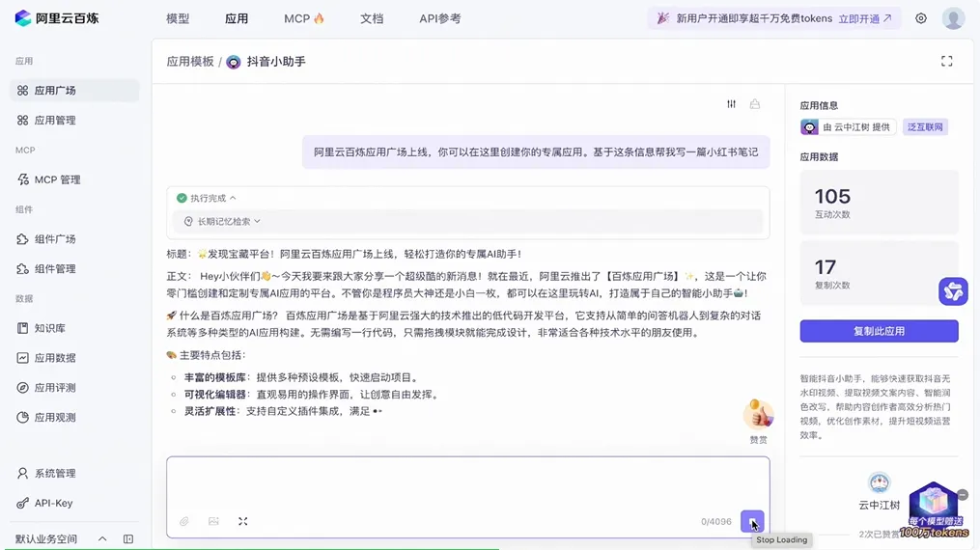Click the 阿里云百炼 logo
This screenshot has width=980, height=550.
[57, 18]
